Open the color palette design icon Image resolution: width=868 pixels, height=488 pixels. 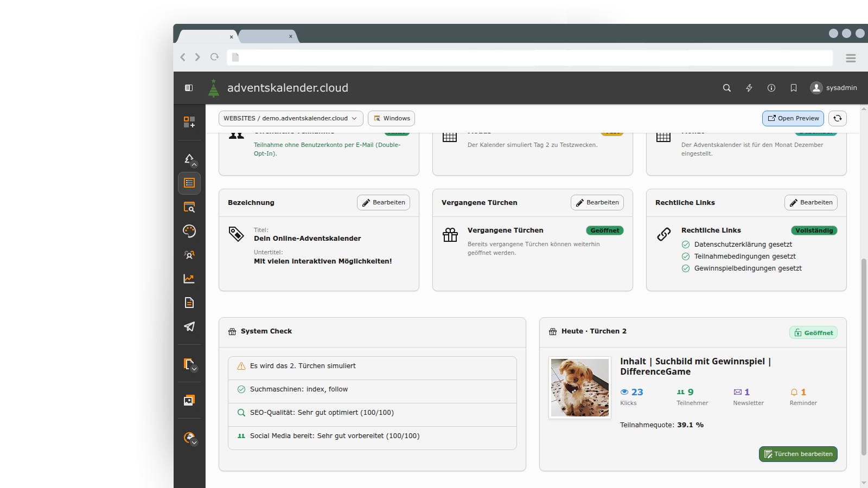[x=189, y=231]
